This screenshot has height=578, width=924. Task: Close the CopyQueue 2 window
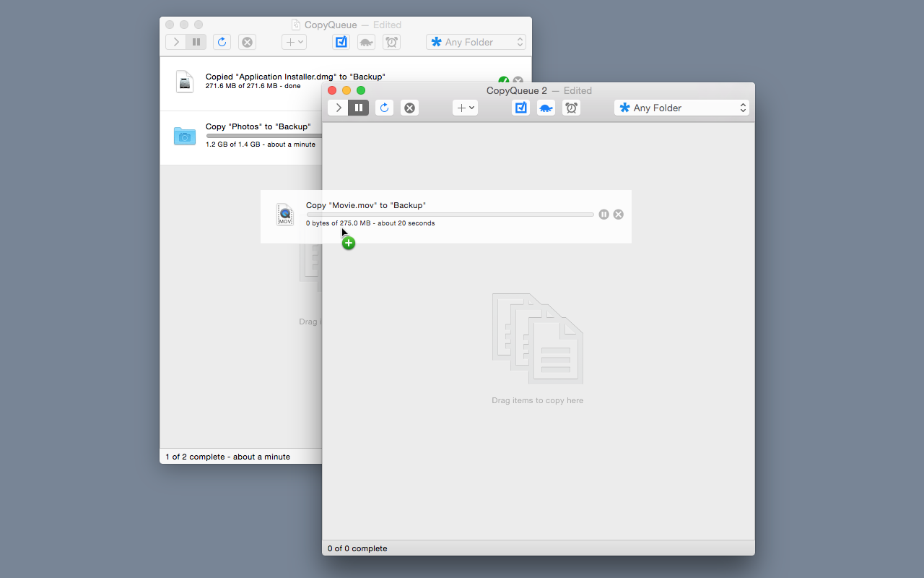coord(332,90)
